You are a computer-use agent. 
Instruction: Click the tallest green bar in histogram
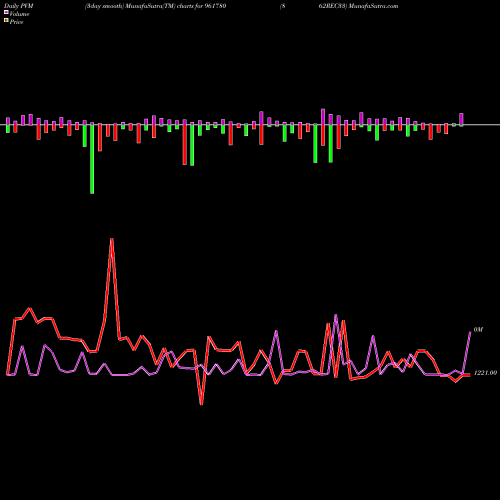point(92,158)
